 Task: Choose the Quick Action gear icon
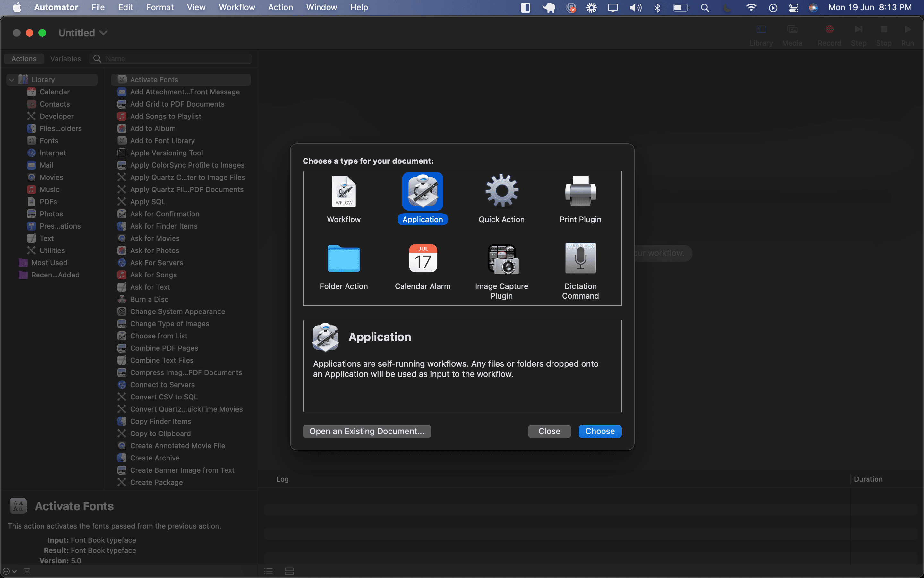click(502, 191)
